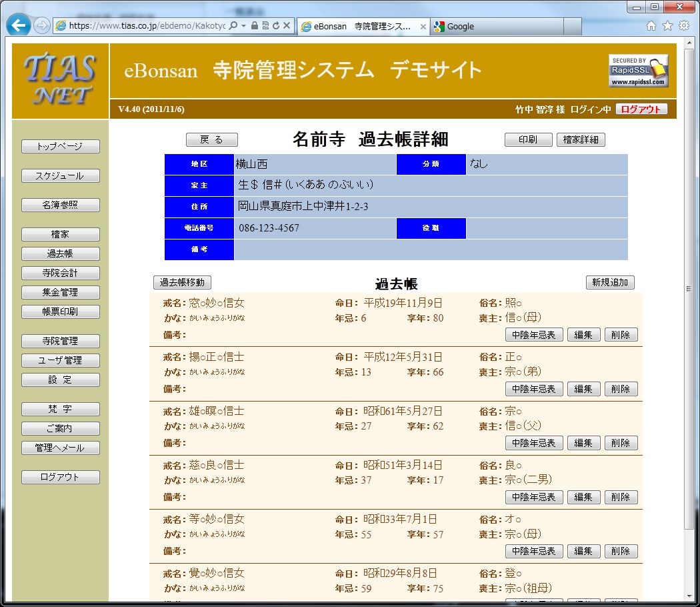
Task: Open the browser Tools gear icon
Action: pos(683,25)
